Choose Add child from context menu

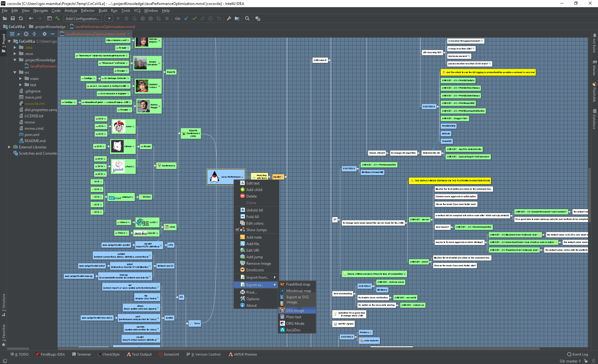pyautogui.click(x=256, y=190)
